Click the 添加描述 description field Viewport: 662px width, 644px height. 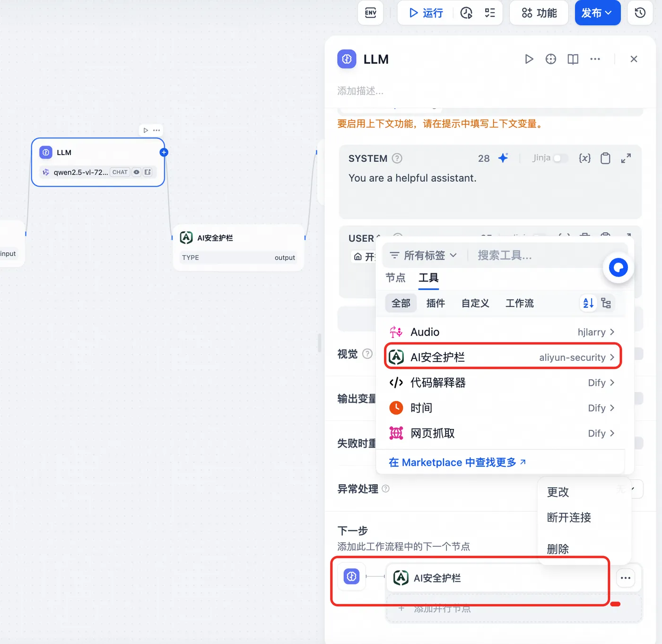pos(360,91)
